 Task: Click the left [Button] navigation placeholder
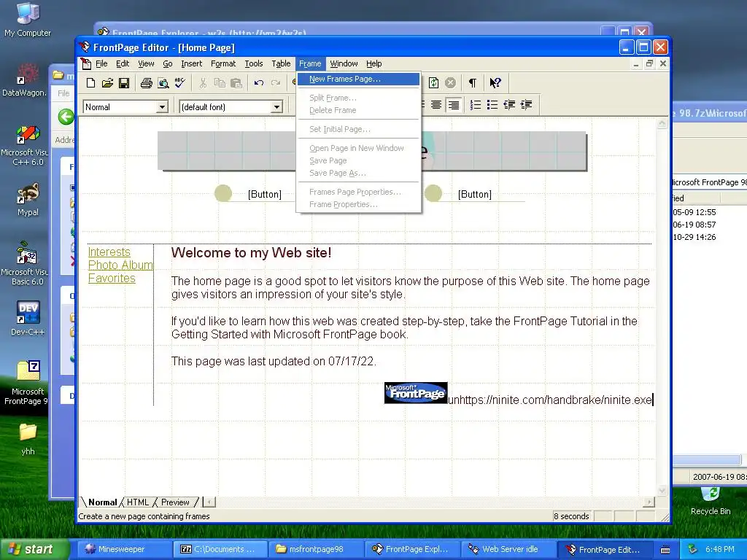264,194
